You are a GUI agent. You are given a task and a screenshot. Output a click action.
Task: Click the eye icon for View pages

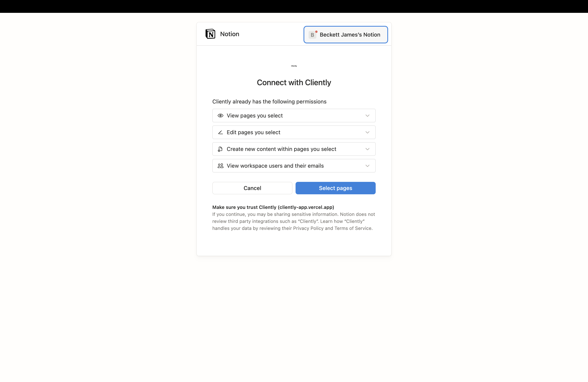[x=220, y=116]
